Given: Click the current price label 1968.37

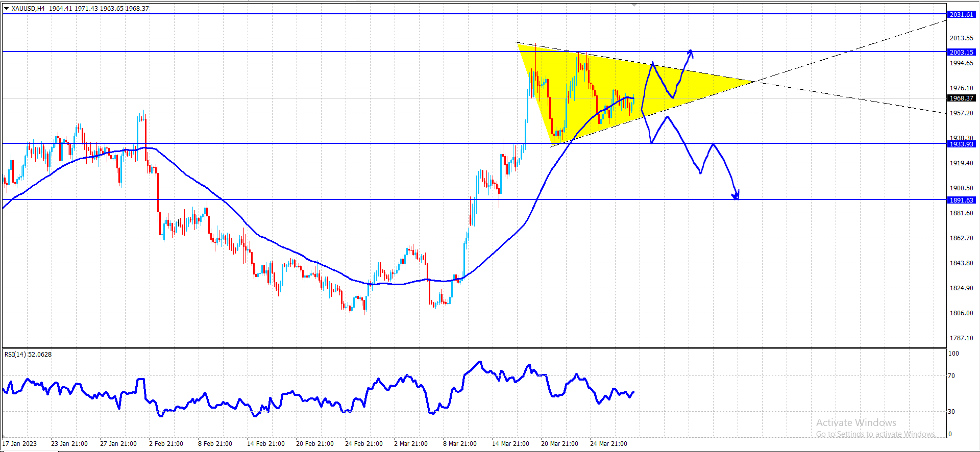Looking at the screenshot, I should pyautogui.click(x=962, y=98).
